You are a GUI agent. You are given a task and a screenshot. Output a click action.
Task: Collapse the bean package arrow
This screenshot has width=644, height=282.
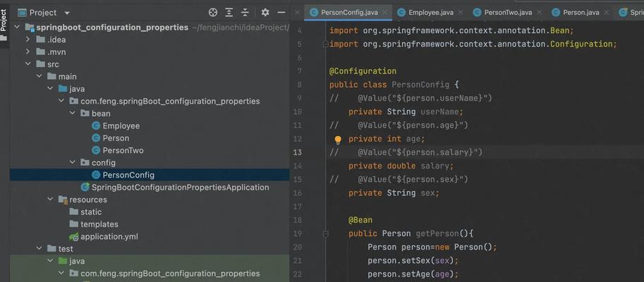click(x=72, y=114)
